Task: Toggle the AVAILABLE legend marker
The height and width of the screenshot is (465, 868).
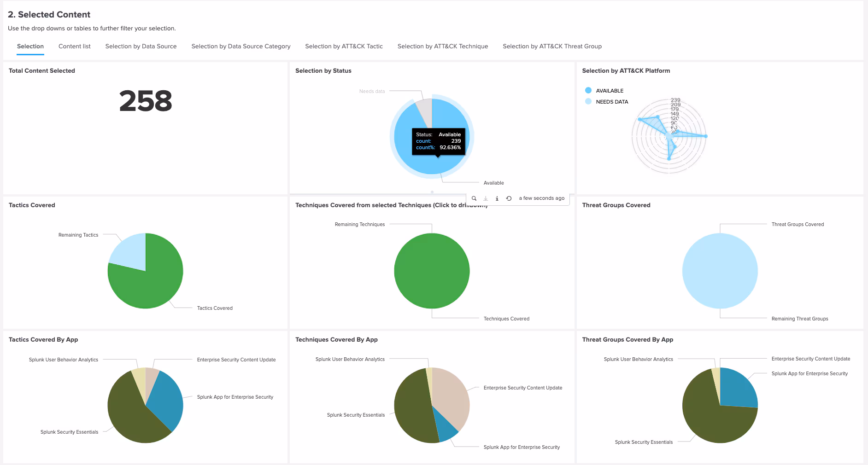Action: [x=588, y=91]
